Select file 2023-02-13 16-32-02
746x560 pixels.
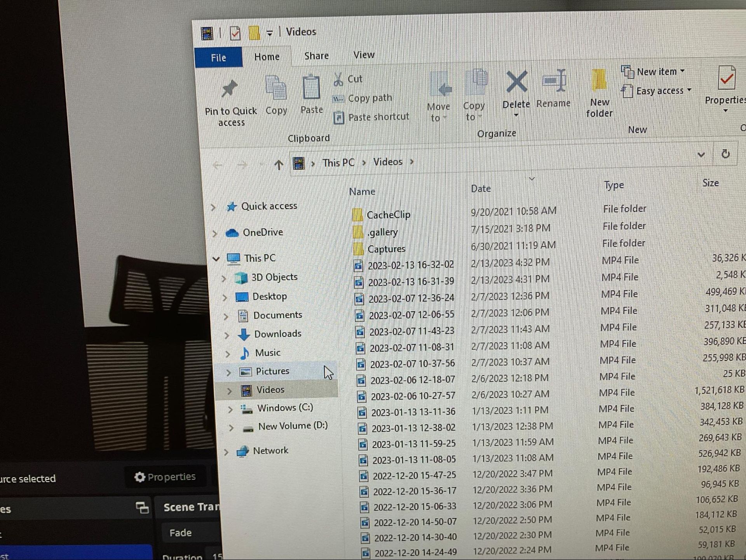click(x=411, y=265)
